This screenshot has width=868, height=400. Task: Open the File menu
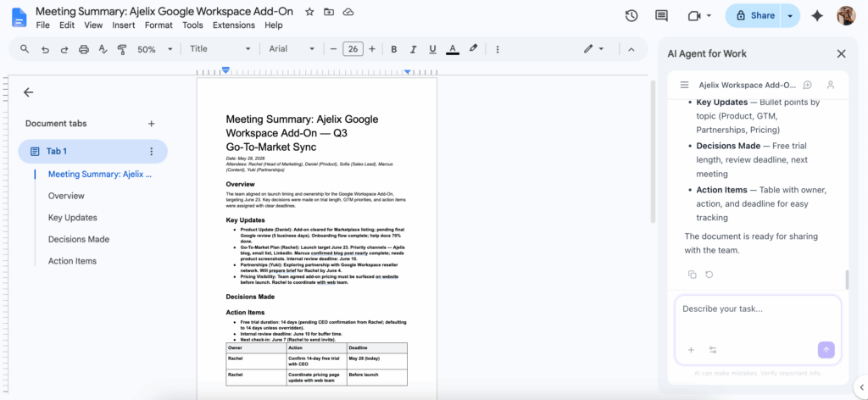tap(42, 25)
